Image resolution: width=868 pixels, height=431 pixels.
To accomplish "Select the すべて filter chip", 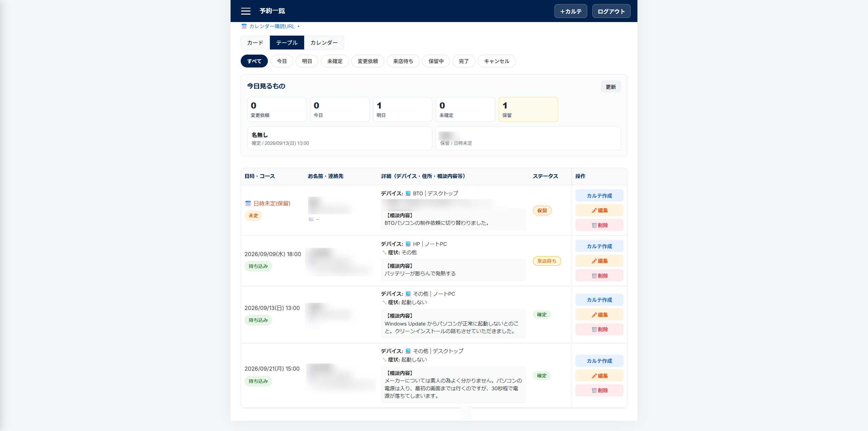I will pyautogui.click(x=254, y=61).
